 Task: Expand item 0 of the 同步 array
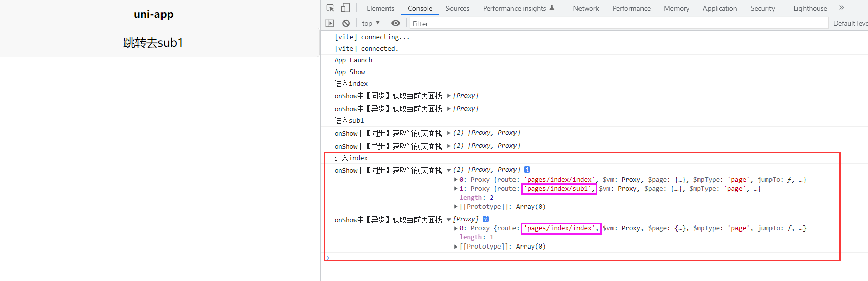(x=456, y=180)
